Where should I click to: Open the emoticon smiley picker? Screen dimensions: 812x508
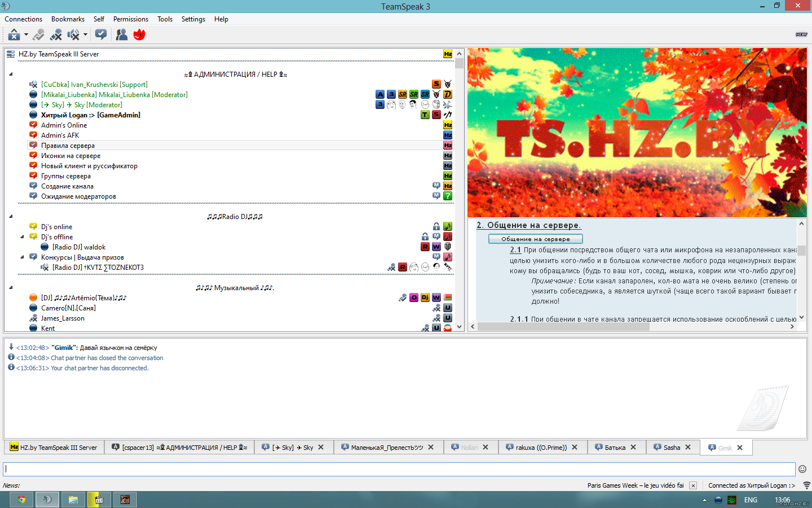click(x=802, y=469)
